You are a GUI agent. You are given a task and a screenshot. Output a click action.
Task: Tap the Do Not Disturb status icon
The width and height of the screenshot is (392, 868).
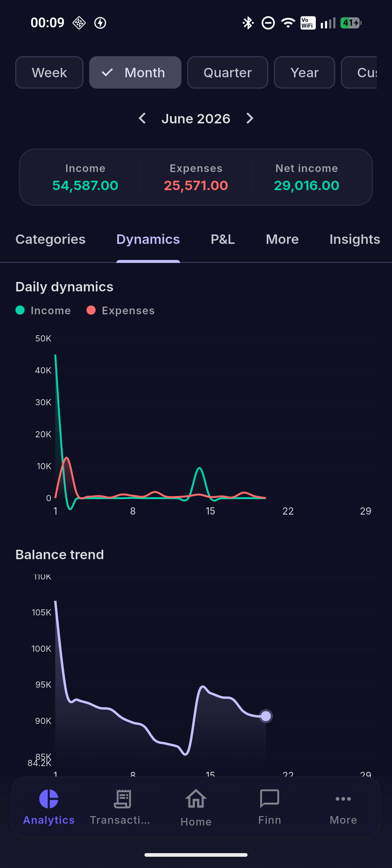point(268,23)
